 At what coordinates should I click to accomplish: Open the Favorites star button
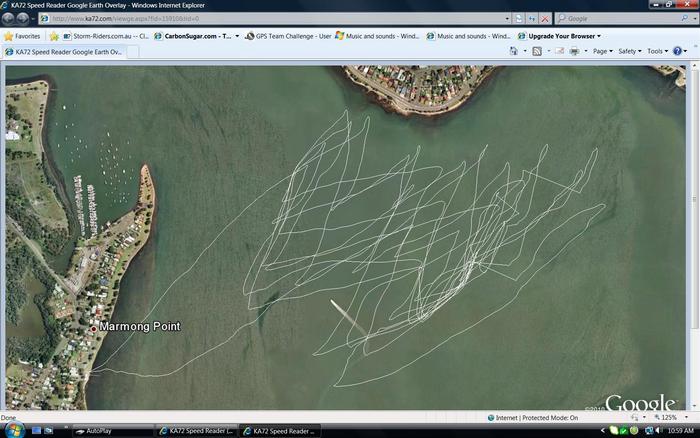22,35
